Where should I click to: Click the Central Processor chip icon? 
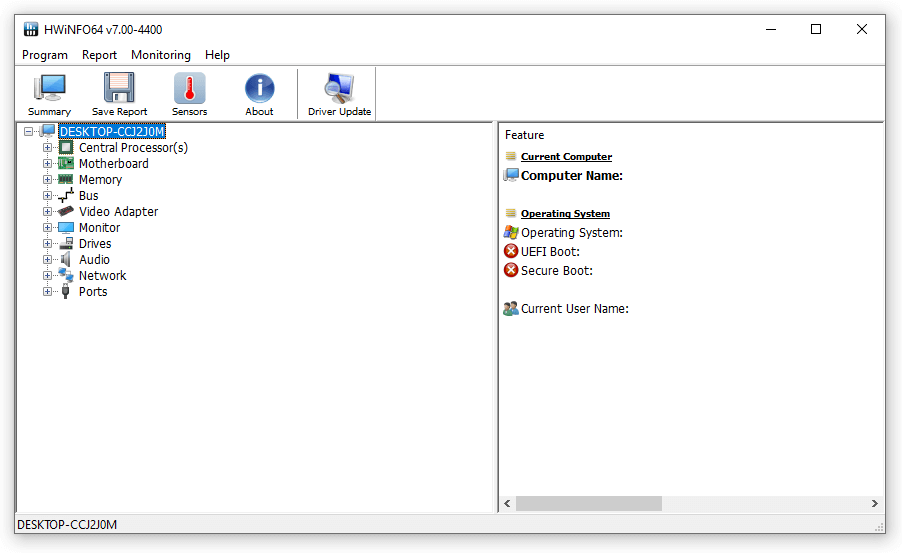click(x=66, y=148)
